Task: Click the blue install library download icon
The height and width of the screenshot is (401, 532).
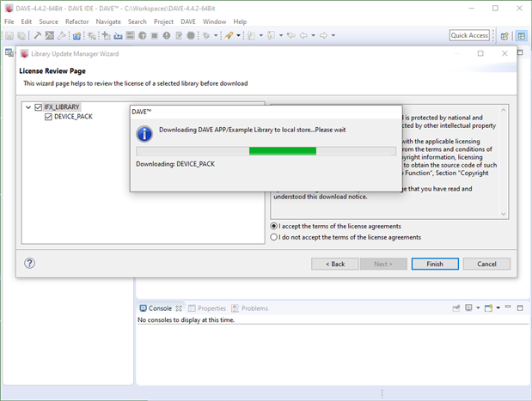Action: pyautogui.click(x=118, y=35)
